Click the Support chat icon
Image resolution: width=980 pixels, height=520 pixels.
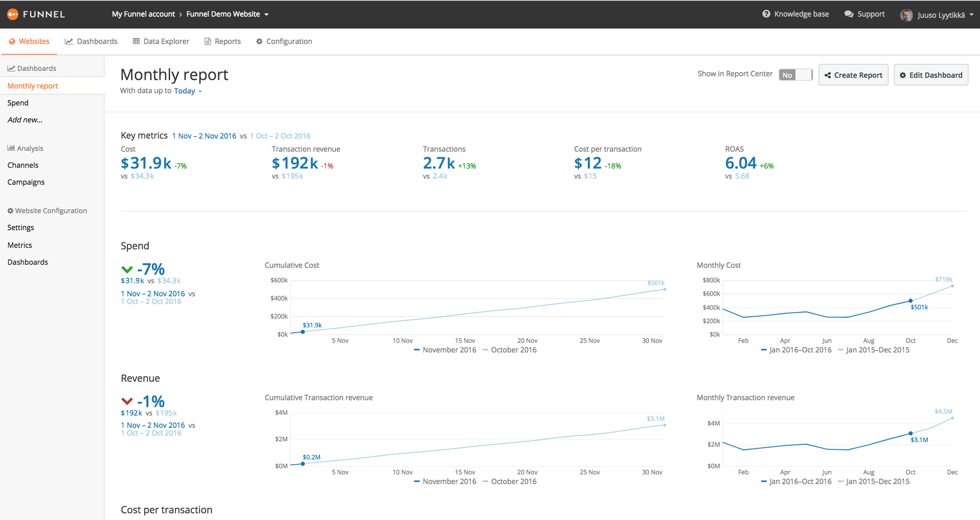[849, 14]
